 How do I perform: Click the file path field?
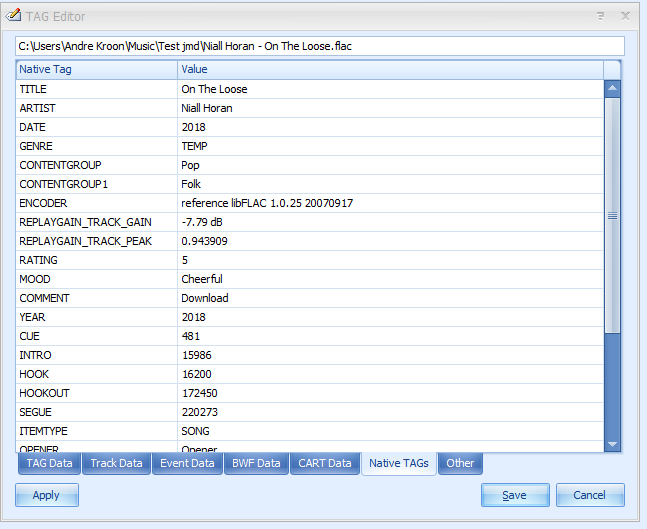[319, 46]
